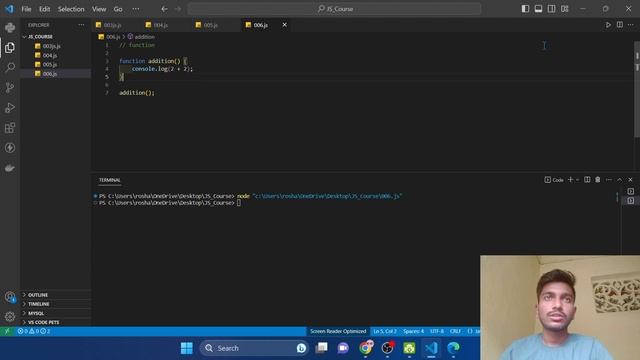Expand the OUTLINE section
The image size is (640, 360).
38,295
